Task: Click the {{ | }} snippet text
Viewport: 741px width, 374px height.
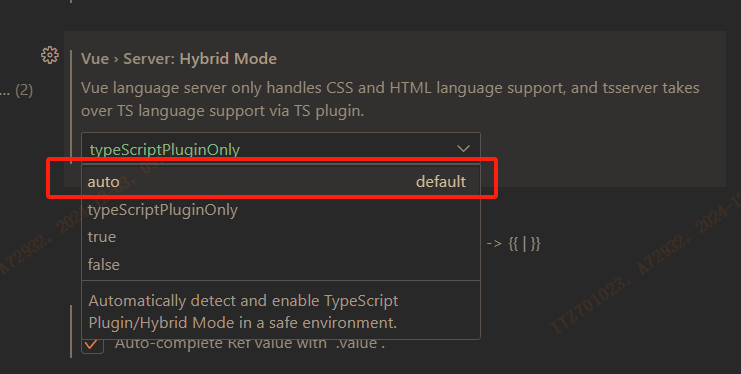Action: click(x=524, y=244)
